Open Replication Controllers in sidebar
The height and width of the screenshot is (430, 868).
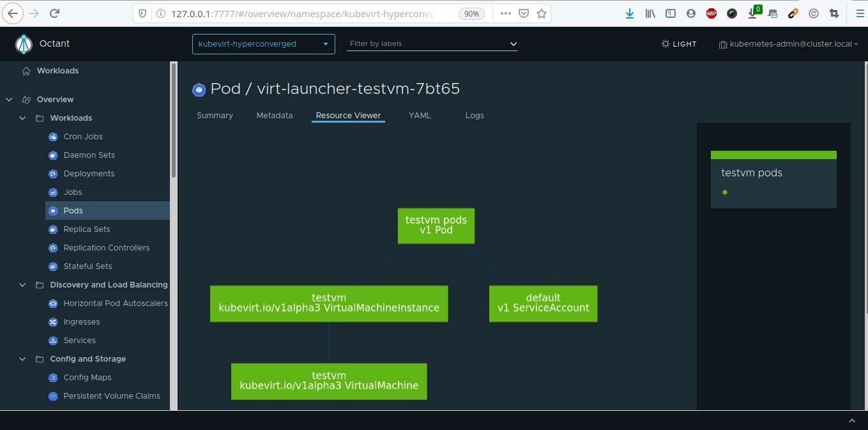pos(107,248)
